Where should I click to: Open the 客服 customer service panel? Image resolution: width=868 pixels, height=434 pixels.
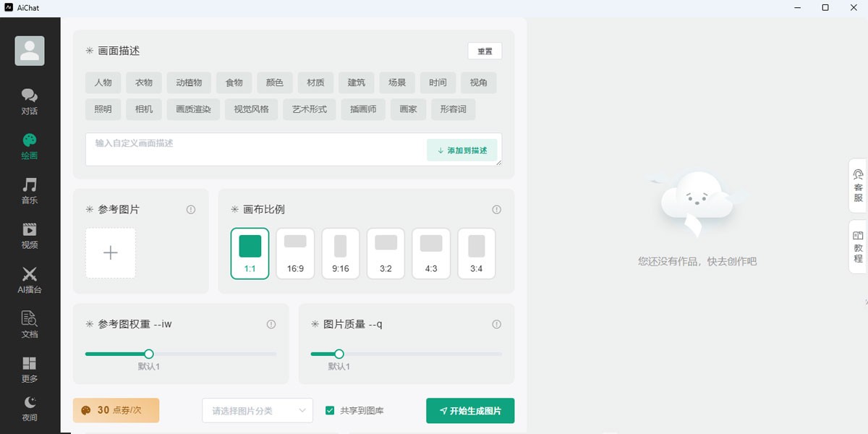tap(858, 187)
